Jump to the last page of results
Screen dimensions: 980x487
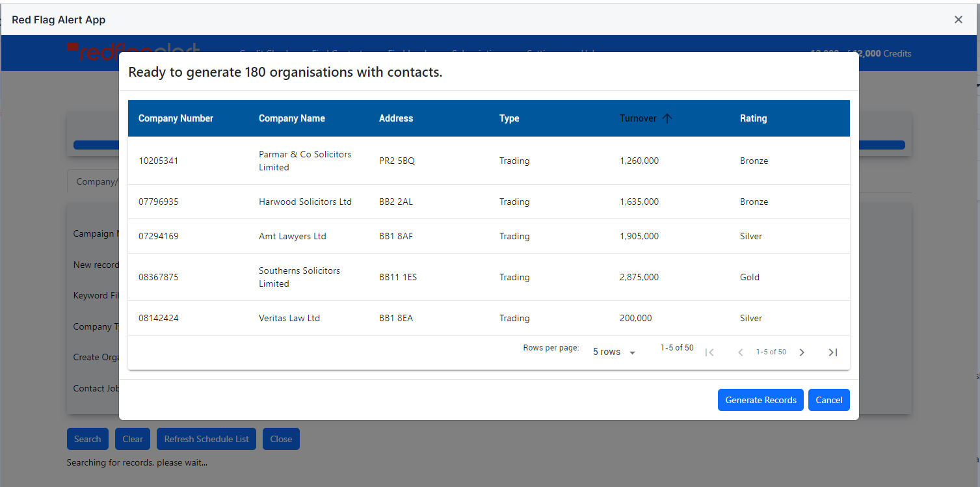(832, 352)
